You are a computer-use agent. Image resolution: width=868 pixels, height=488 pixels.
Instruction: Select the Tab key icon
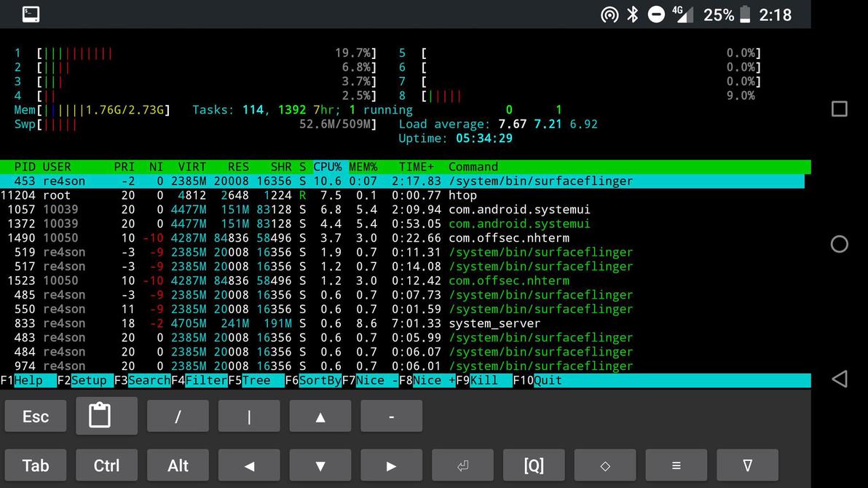[35, 465]
